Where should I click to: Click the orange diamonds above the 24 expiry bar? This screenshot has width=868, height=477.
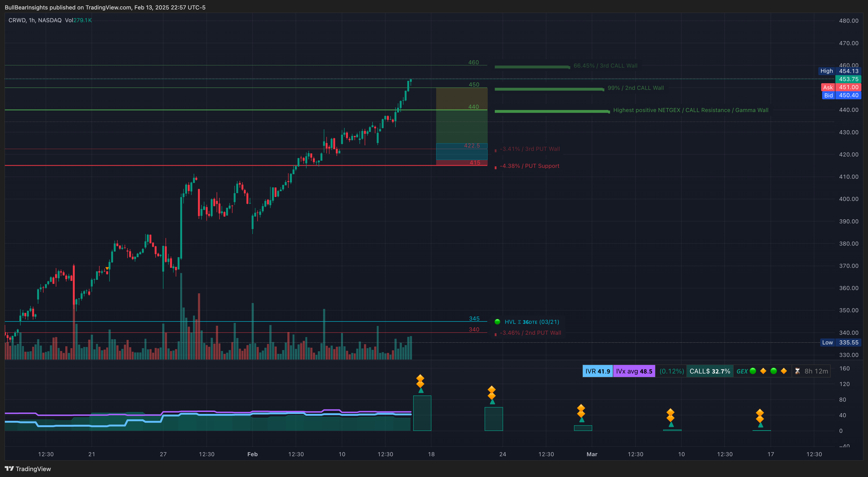492,392
